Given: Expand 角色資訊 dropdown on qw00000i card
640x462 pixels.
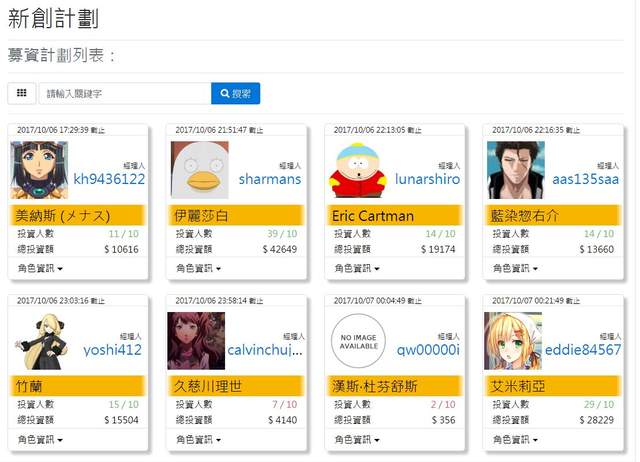Looking at the screenshot, I should coord(357,440).
